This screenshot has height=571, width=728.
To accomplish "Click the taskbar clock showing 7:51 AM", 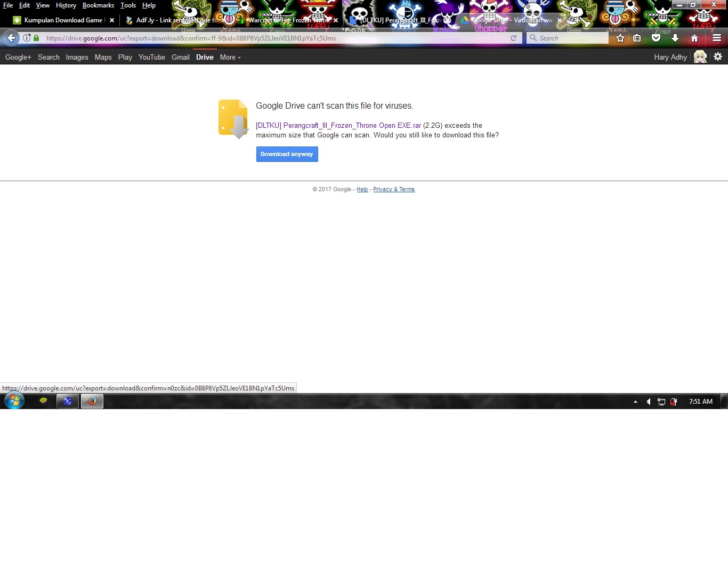I will point(700,402).
